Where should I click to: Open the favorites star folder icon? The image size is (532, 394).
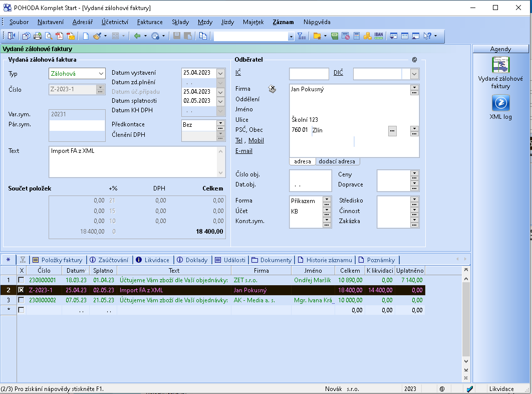[x=317, y=36]
